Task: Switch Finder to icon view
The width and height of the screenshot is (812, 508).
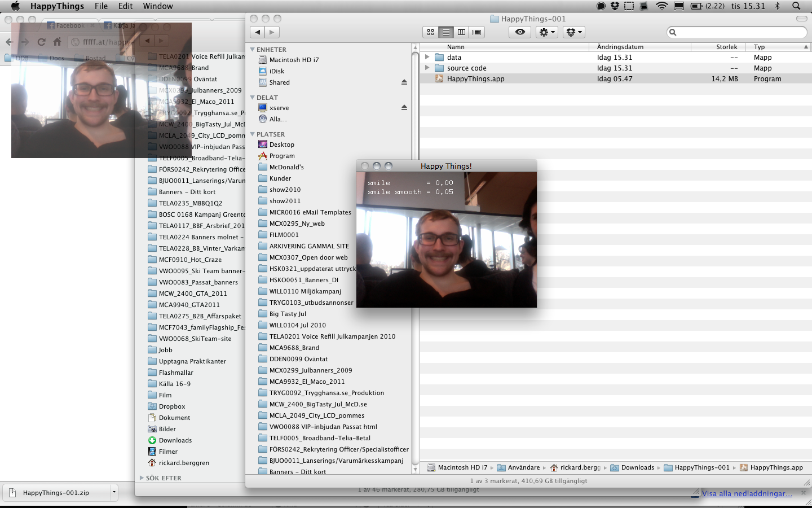Action: pyautogui.click(x=431, y=32)
